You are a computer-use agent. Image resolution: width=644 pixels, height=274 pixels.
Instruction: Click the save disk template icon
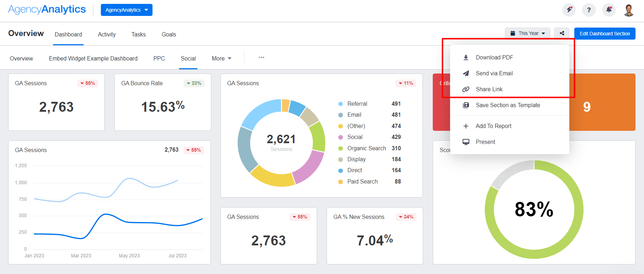[466, 105]
